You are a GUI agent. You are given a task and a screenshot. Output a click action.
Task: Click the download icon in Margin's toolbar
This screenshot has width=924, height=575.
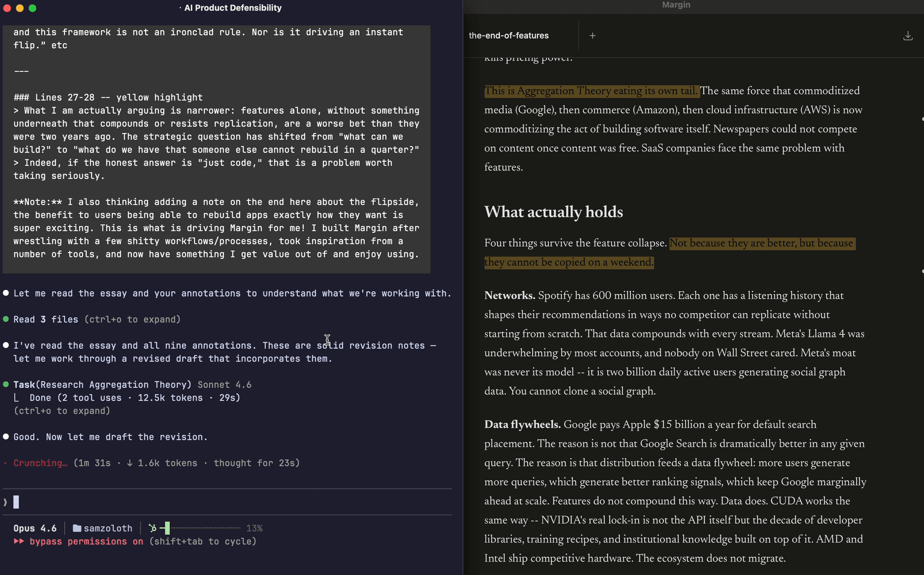908,36
